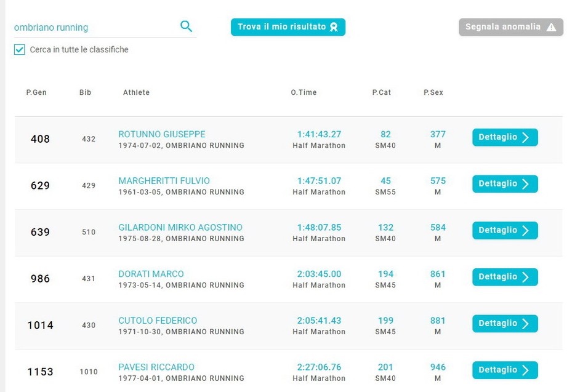Click time 1:48:07.85

coord(319,228)
